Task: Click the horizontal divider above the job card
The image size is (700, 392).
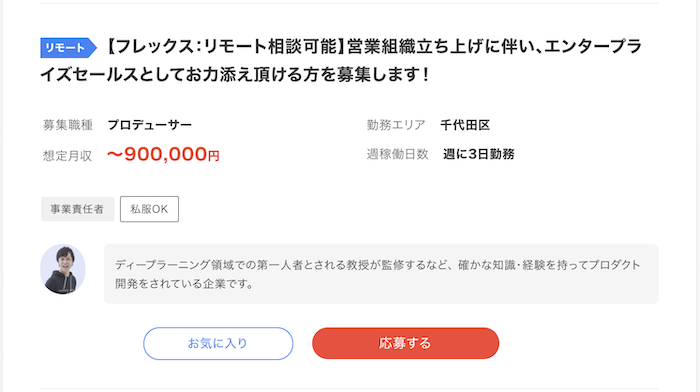Action: coord(349,3)
